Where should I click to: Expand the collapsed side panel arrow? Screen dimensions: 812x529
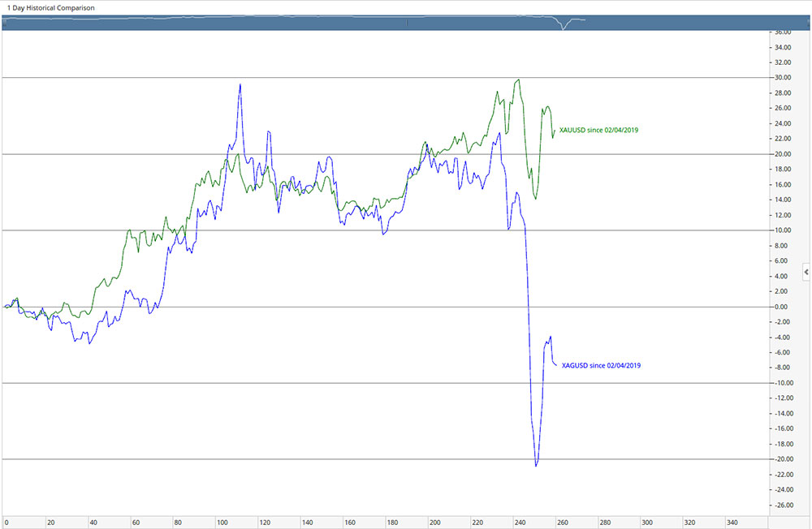806,273
